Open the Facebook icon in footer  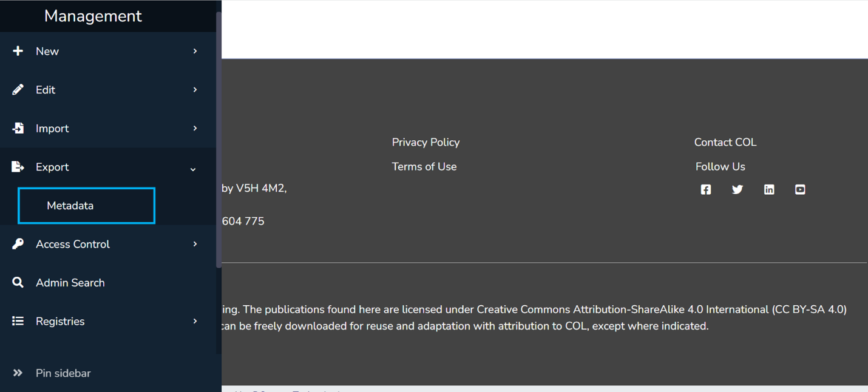tap(705, 189)
